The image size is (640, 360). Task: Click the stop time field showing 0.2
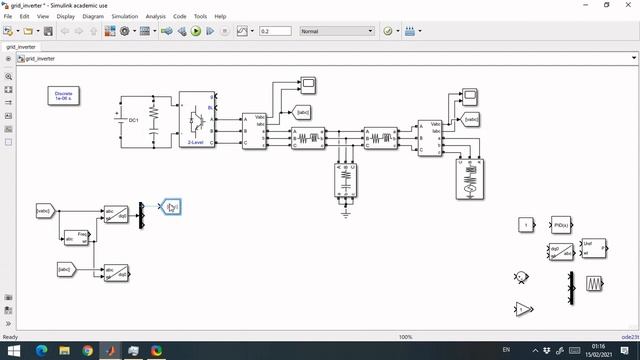coord(276,31)
